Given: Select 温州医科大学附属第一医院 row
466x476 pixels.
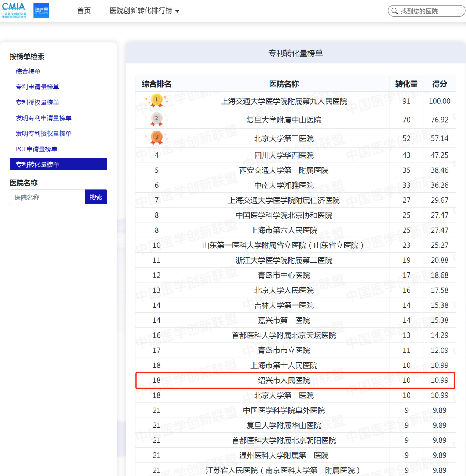Looking at the screenshot, I should pyautogui.click(x=296, y=455).
